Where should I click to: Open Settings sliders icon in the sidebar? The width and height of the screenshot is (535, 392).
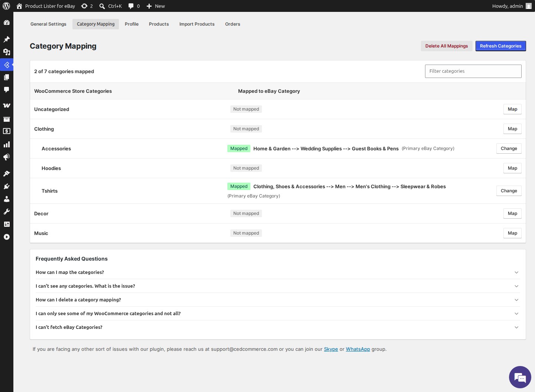[7, 224]
